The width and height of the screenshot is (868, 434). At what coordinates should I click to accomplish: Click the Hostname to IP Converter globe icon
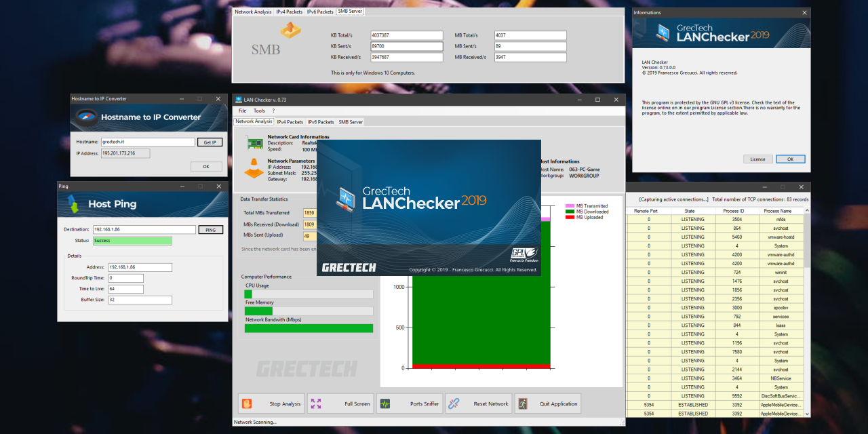pyautogui.click(x=87, y=117)
